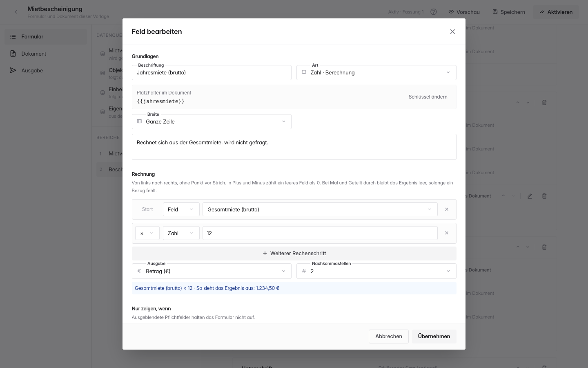
Task: Click the result preview text 1.234,50 €
Action: (267, 288)
